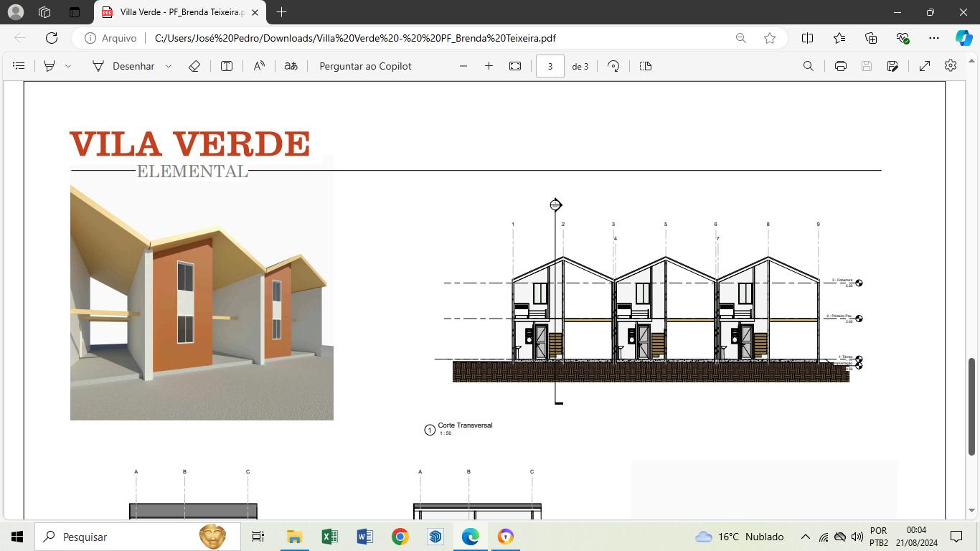Open the Favorites list icon

point(839,38)
